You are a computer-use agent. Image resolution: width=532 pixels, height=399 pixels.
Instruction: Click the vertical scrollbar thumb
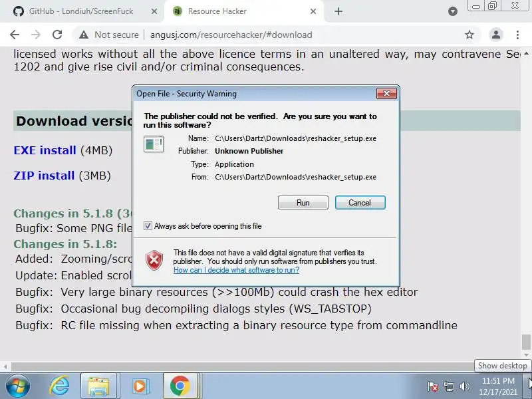tap(526, 341)
